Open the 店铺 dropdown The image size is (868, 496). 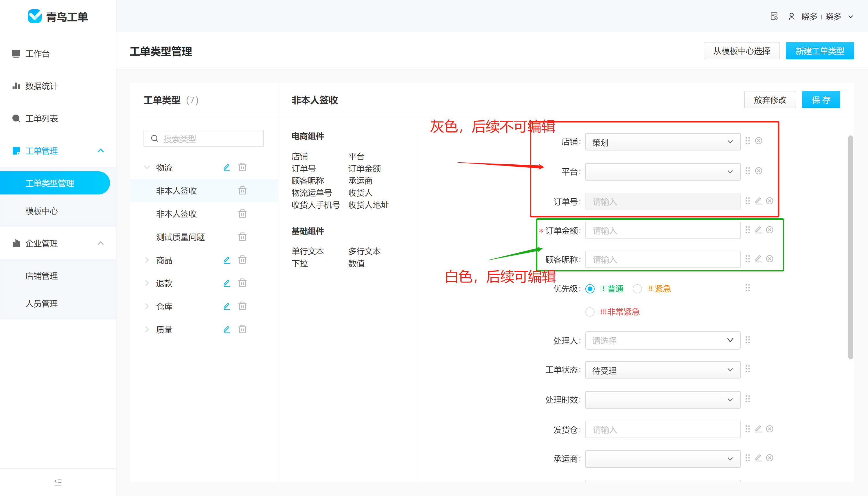pos(663,142)
